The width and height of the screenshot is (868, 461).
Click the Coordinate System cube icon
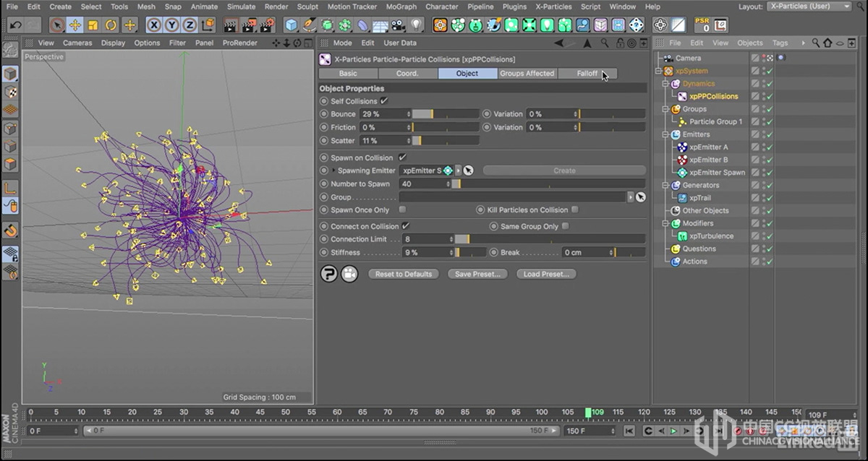(207, 25)
